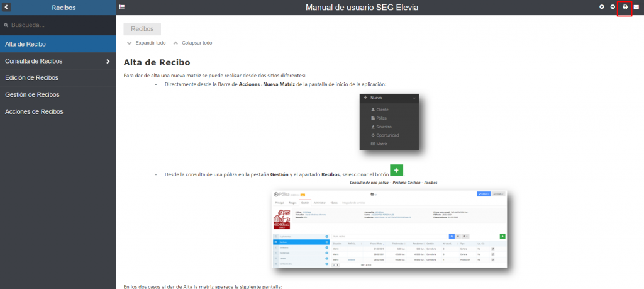Expand Consulta de Recibos submenu arrow
644x289 pixels.
tap(108, 61)
